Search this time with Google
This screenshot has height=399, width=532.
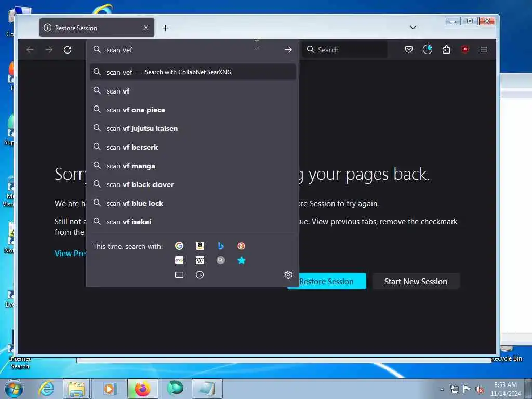[x=179, y=246]
